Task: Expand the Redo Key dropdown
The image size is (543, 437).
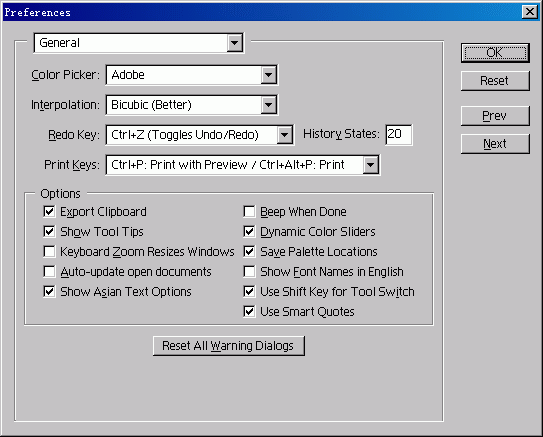Action: point(200,135)
